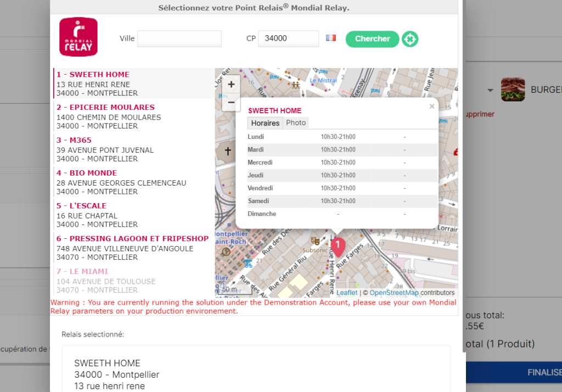Image resolution: width=562 pixels, height=392 pixels.
Task: Click the Jeudi hours row
Action: click(x=342, y=175)
